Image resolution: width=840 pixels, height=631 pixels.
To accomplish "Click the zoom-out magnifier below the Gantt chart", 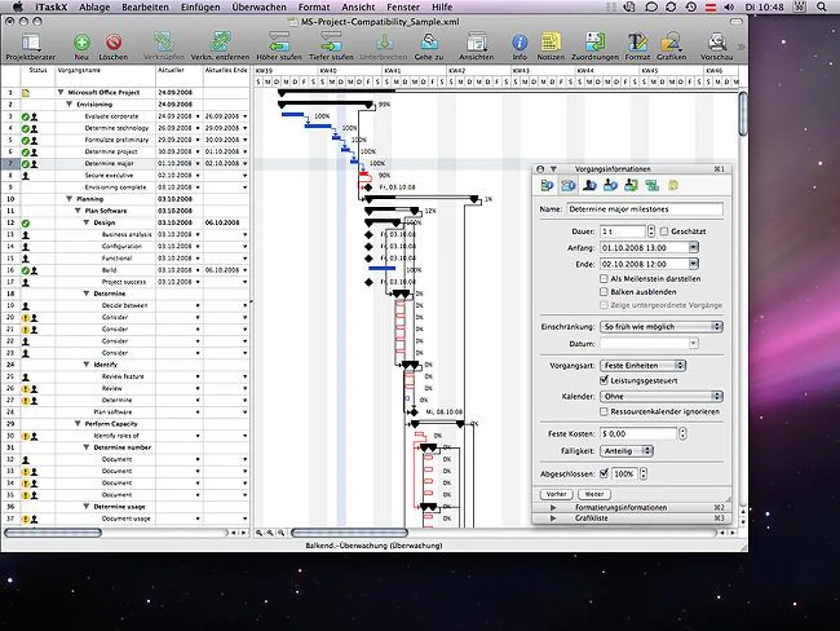I will pyautogui.click(x=259, y=533).
